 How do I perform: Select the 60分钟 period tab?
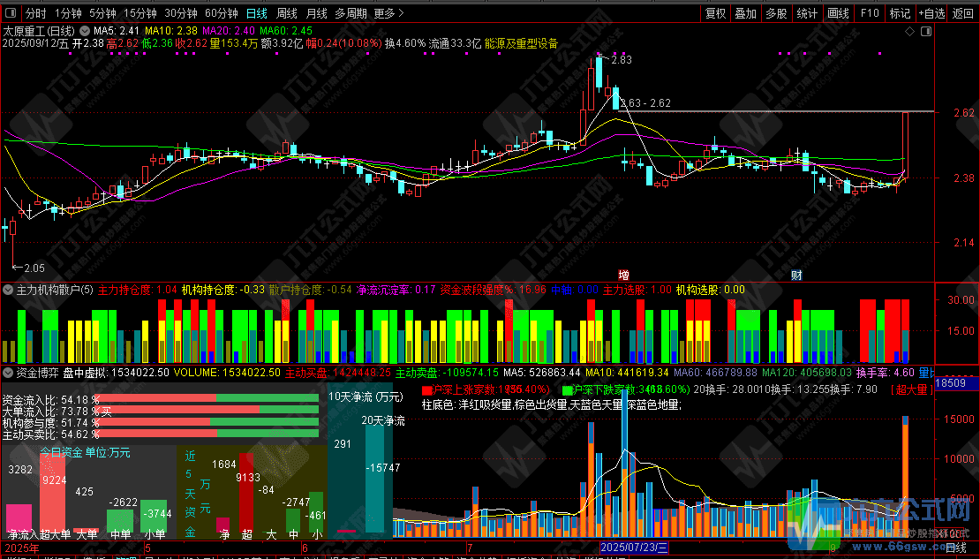click(x=221, y=13)
